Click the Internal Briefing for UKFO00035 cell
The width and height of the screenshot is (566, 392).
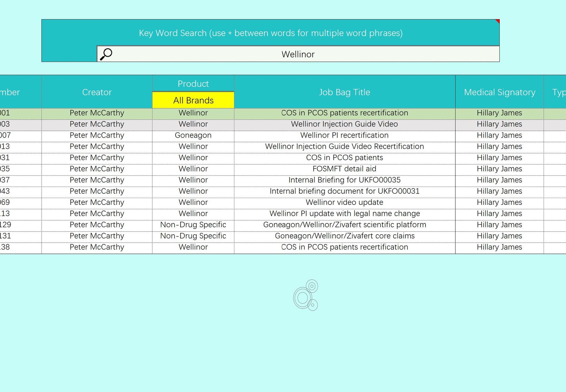tap(345, 180)
